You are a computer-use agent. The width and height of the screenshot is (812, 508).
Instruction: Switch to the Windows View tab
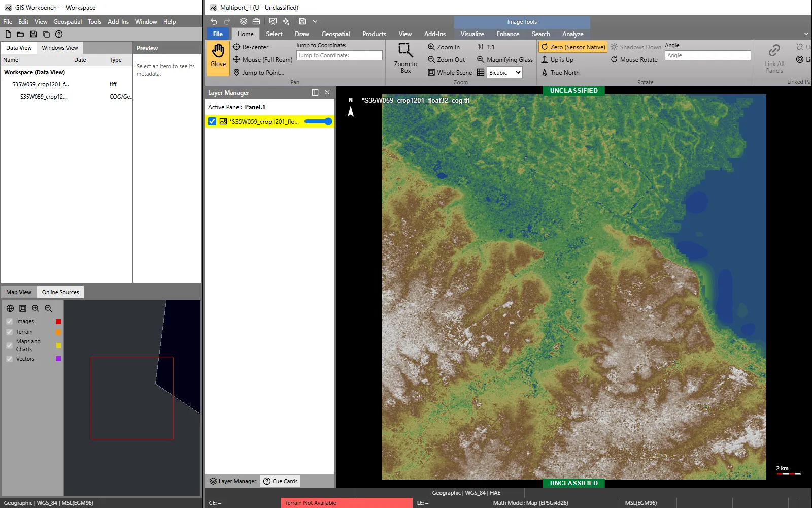pos(60,48)
